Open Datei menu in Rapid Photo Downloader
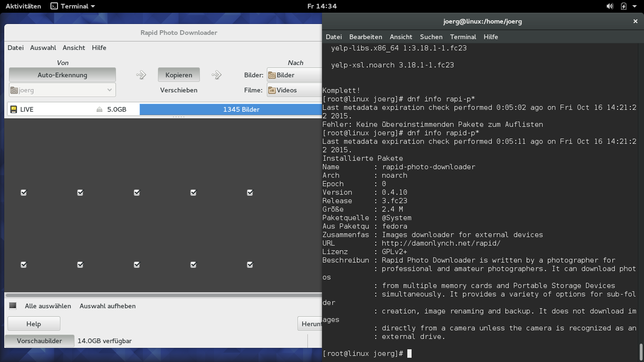The height and width of the screenshot is (362, 644). coord(16,48)
